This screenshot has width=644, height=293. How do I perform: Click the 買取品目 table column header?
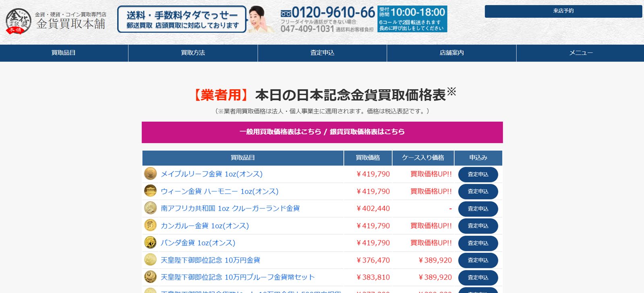tap(243, 158)
